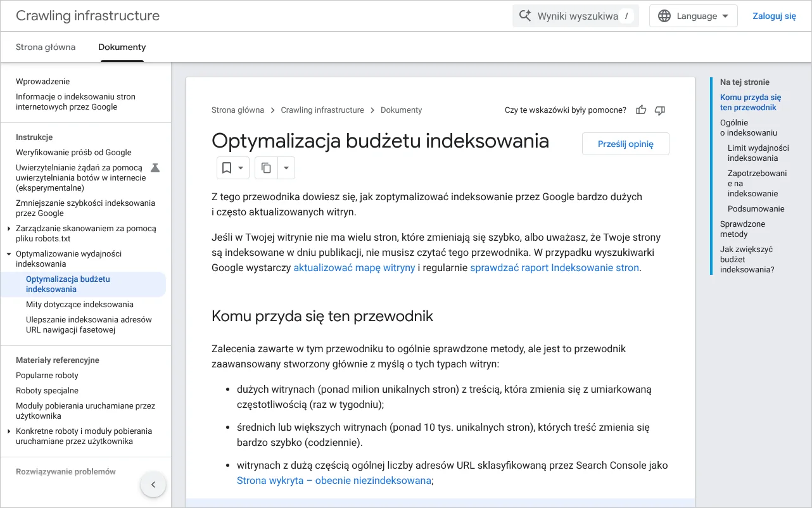Click the thumbs down not helpful icon
812x508 pixels.
point(660,110)
